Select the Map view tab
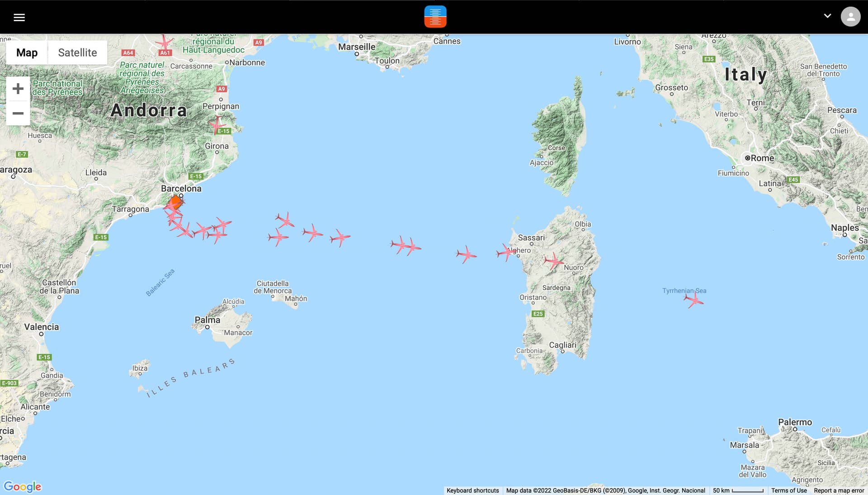868x495 pixels. click(x=27, y=52)
